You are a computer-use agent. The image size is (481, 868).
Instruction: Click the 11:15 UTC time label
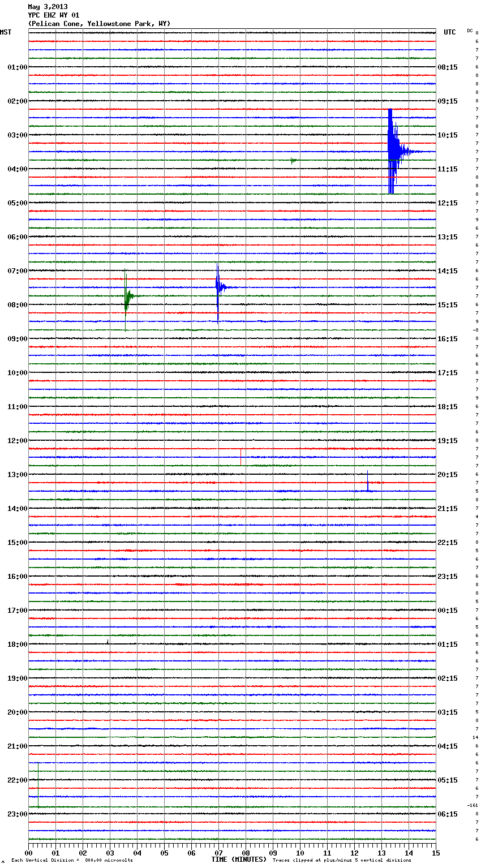(448, 169)
